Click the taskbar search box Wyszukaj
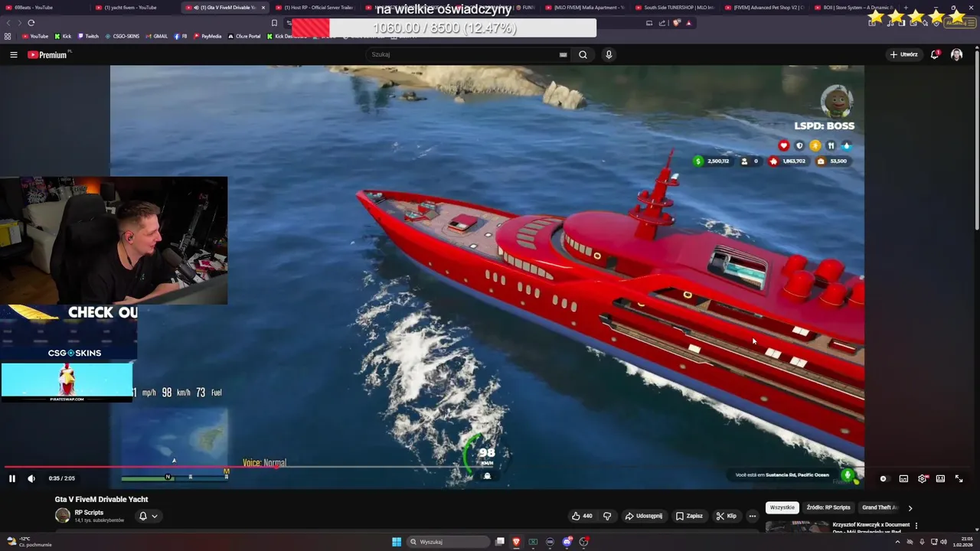The width and height of the screenshot is (980, 551). point(448,542)
